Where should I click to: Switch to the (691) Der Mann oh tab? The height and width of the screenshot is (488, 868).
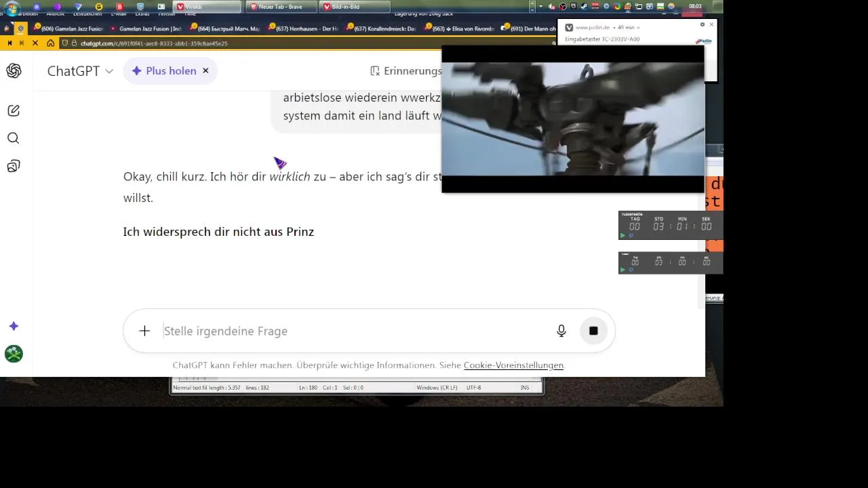tap(528, 28)
